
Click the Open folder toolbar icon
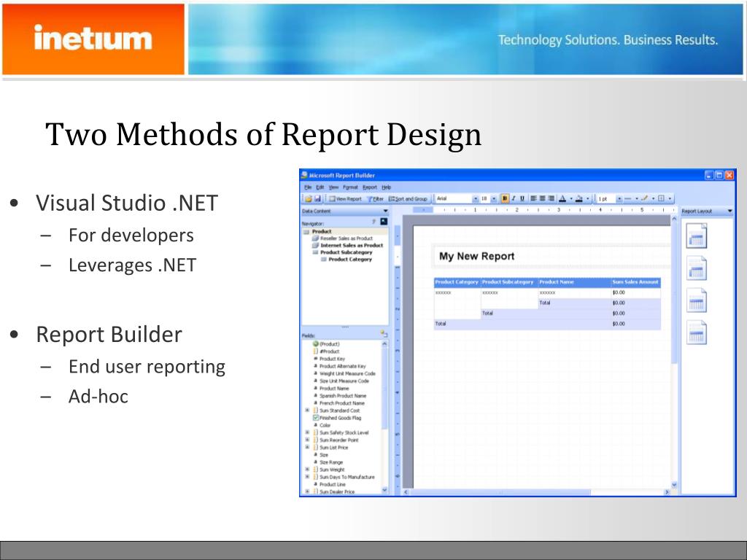[309, 198]
